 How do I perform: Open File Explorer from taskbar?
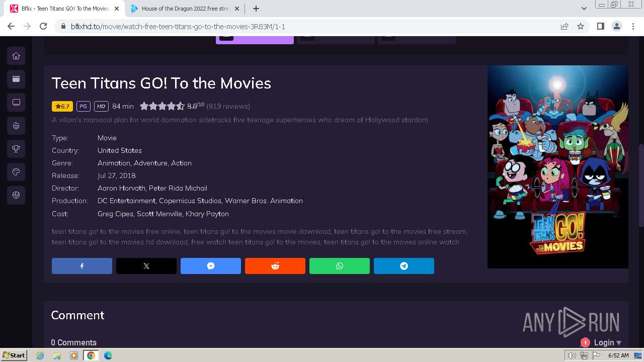[57, 355]
